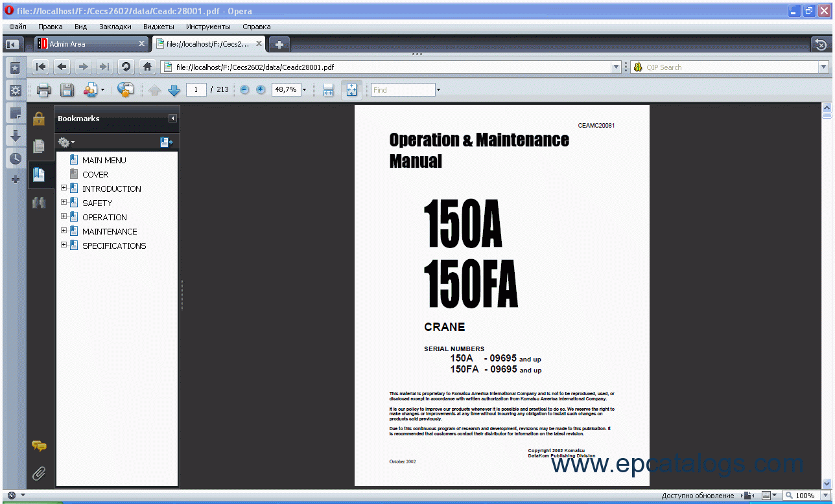Image resolution: width=835 pixels, height=504 pixels.
Task: Click the new bookmark icon in Bookmarks panel
Action: pos(166,142)
